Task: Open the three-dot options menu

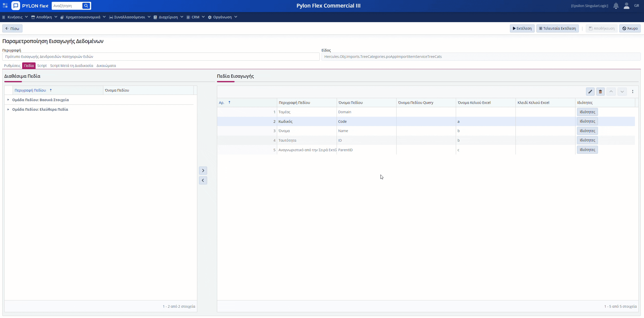Action: coord(633,92)
